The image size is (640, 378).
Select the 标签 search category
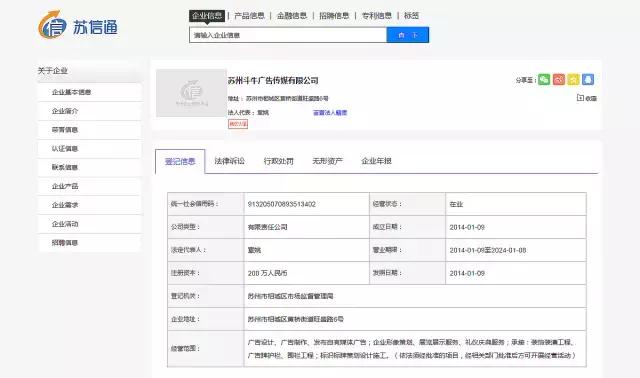pyautogui.click(x=411, y=16)
